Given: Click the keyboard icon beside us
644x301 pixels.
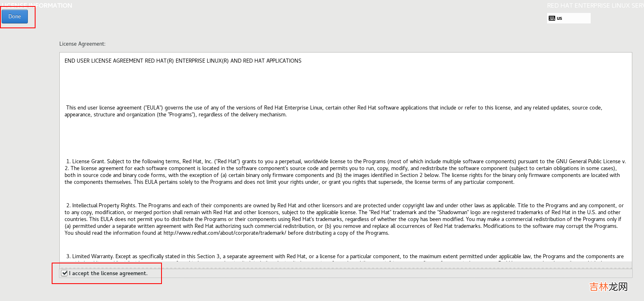Looking at the screenshot, I should 552,18.
